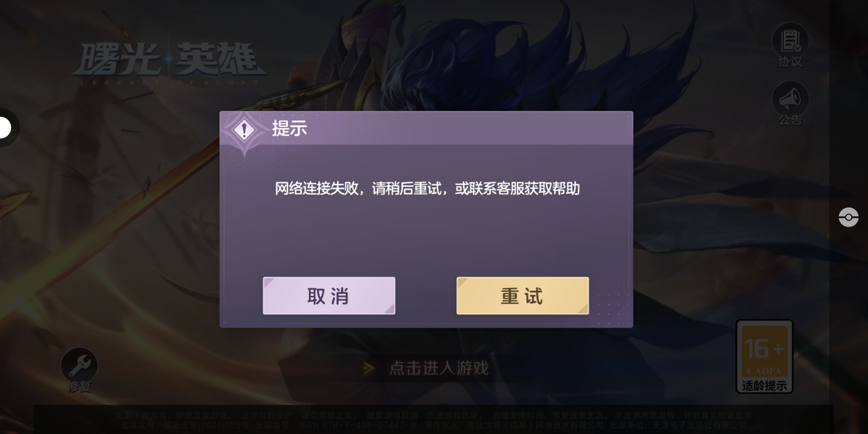The width and height of the screenshot is (868, 434).
Task: Click the LEGENDS OF GLORY subtitle
Action: (170, 82)
